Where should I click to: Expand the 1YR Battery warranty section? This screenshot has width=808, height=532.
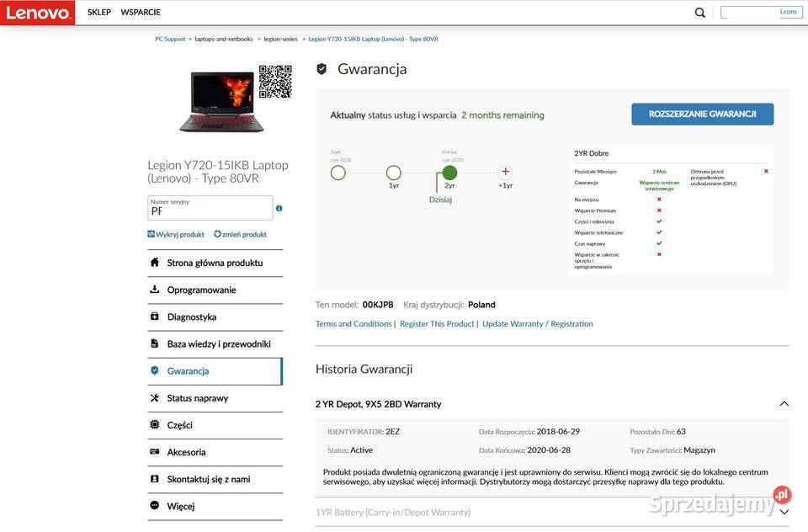[784, 512]
